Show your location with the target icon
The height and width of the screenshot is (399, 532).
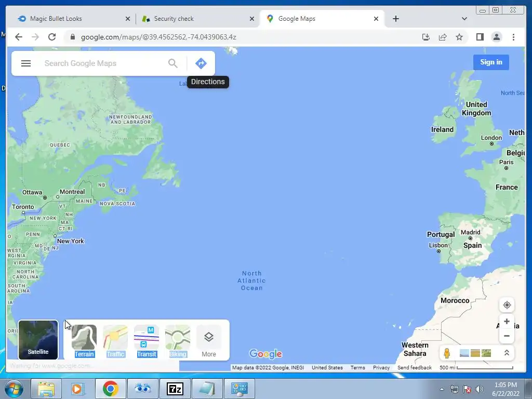click(507, 305)
